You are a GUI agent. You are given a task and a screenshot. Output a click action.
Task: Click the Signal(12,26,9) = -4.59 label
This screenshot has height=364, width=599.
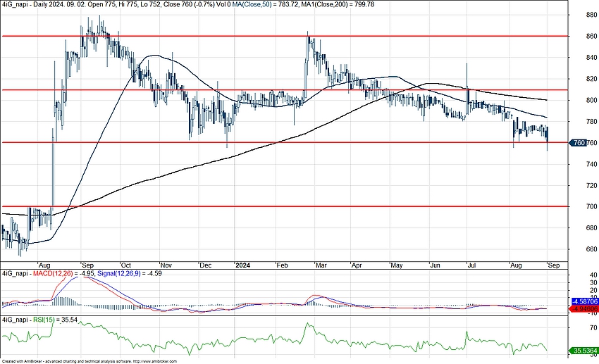click(129, 274)
